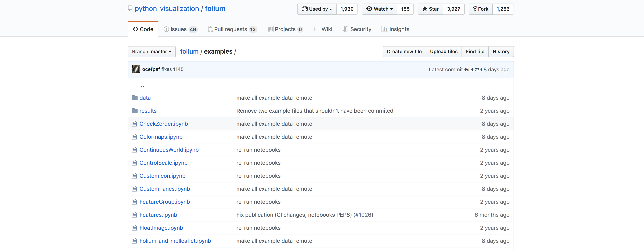Click the data folder icon
644x251 pixels.
point(135,98)
